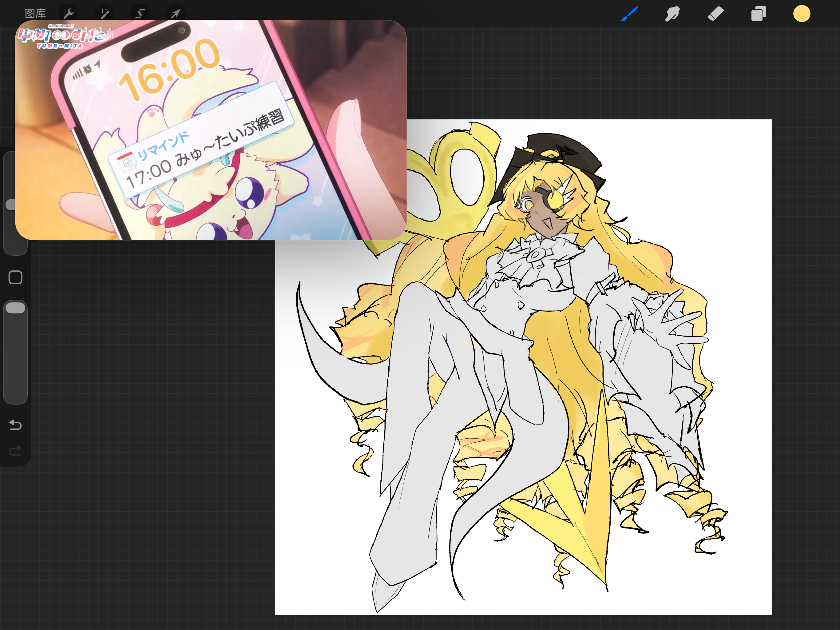This screenshot has height=630, width=840.
Task: Tap the square Modify button in sidebar
Action: tap(15, 277)
